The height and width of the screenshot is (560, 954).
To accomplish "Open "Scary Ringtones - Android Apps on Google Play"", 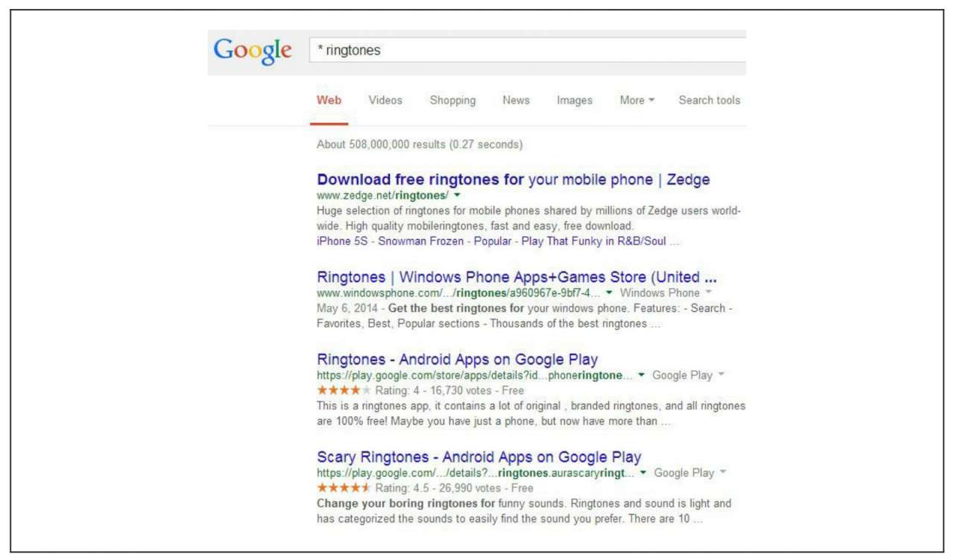I will pos(479,457).
